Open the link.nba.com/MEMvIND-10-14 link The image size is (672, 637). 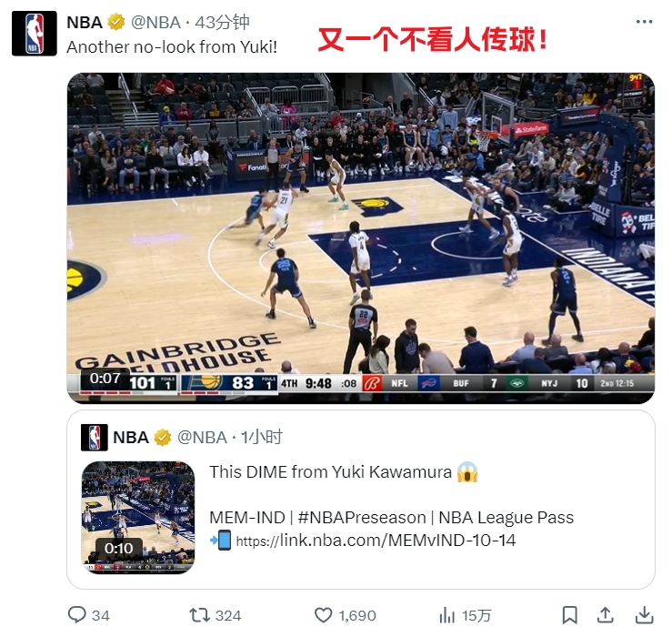coord(376,541)
